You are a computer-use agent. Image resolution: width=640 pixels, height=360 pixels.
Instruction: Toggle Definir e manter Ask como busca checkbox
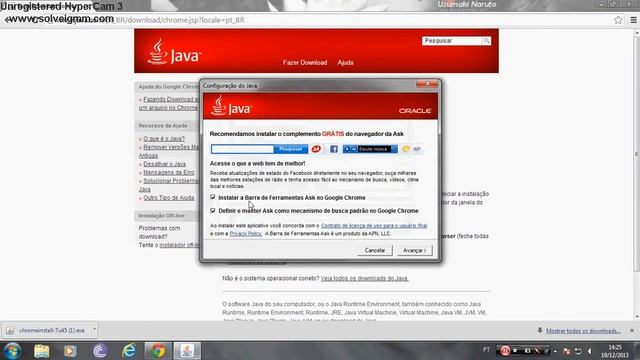(x=213, y=211)
